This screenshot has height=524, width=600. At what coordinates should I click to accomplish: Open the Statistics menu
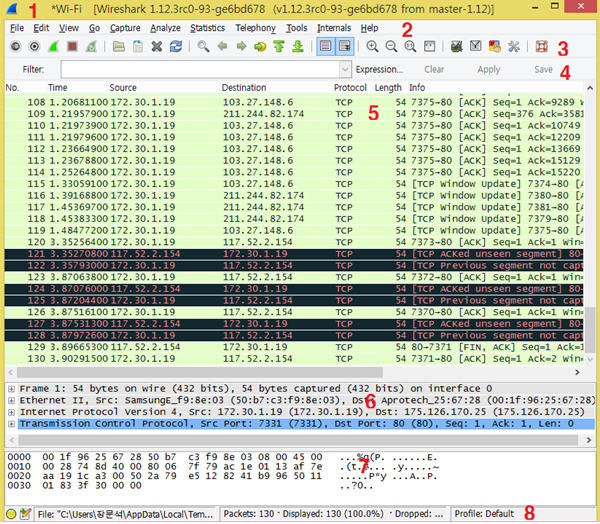coord(207,28)
